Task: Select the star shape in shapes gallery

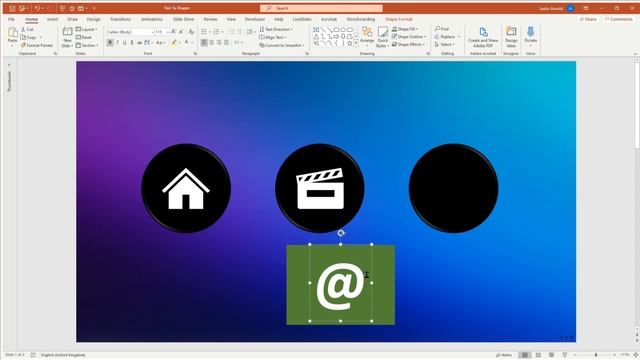Action: 349,43
